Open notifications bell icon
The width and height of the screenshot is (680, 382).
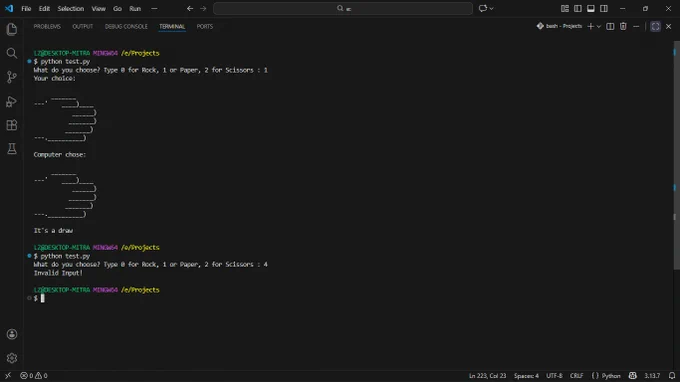(671, 375)
